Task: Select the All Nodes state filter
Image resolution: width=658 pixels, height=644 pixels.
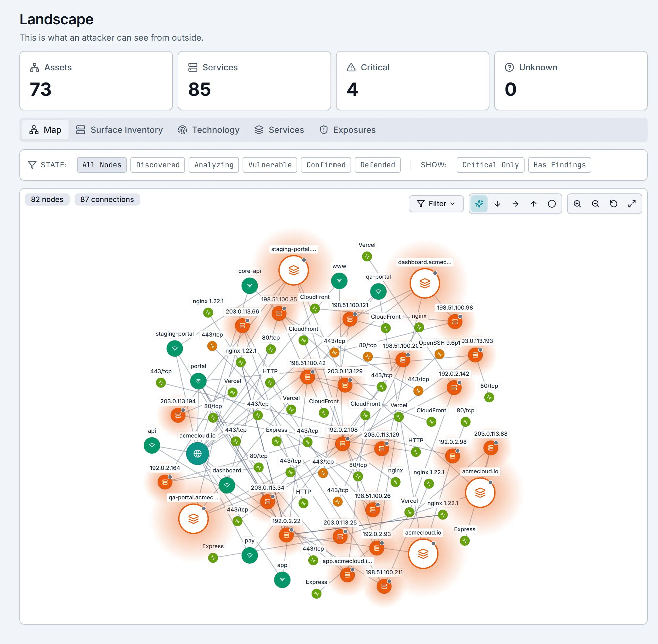Action: [x=102, y=165]
